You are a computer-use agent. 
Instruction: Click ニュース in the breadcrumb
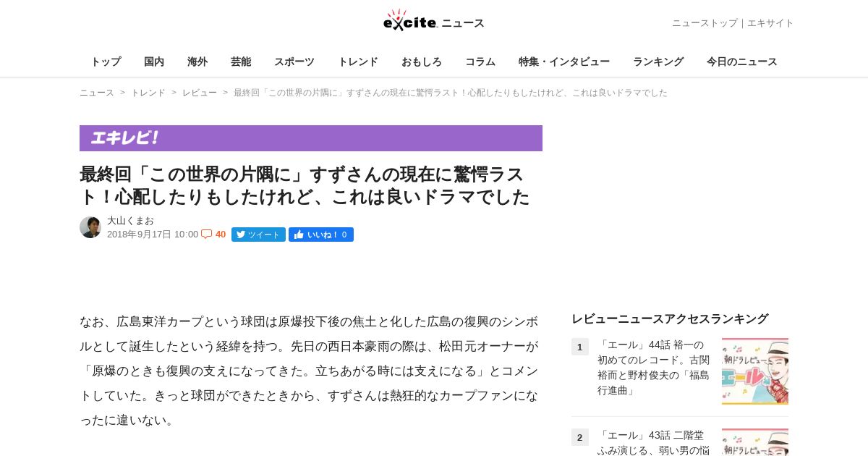[x=97, y=93]
